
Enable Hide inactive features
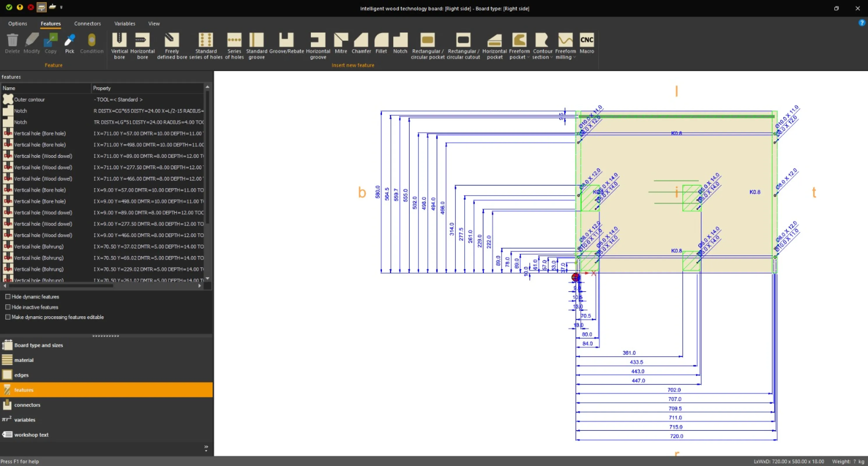pyautogui.click(x=8, y=307)
